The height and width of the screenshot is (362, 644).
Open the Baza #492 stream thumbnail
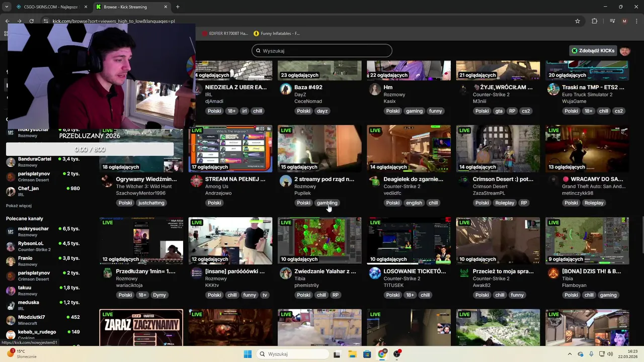(x=319, y=70)
